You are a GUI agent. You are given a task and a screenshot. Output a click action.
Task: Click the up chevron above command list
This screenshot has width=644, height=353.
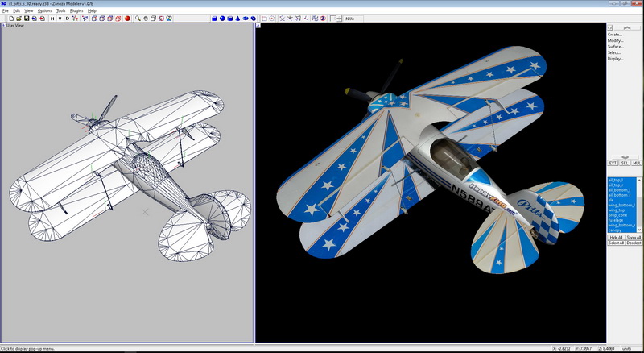(x=627, y=28)
